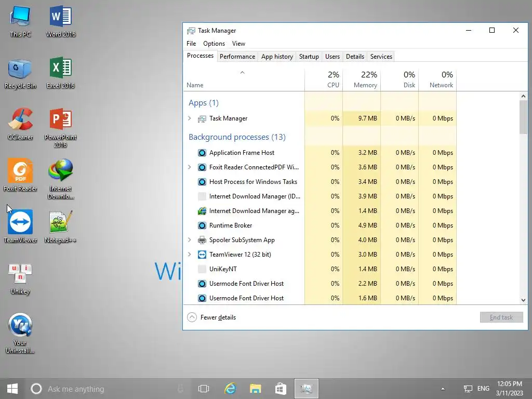Open network status tray icon

(468, 389)
